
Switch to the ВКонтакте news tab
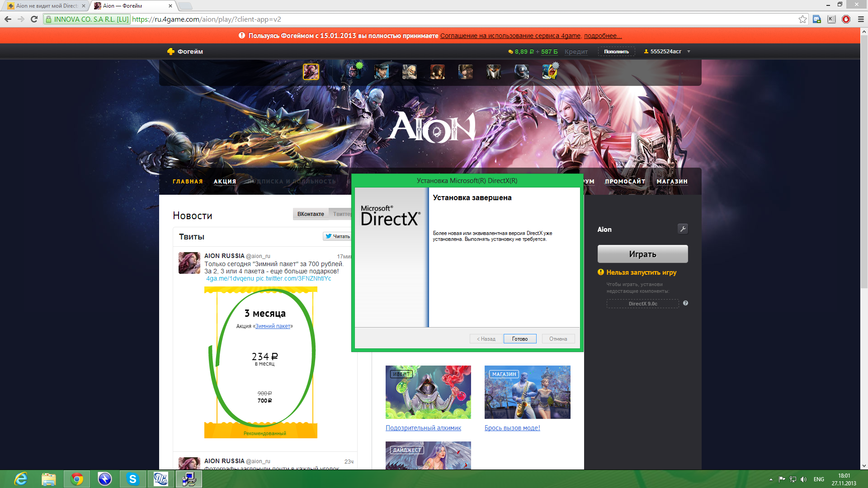pos(311,214)
